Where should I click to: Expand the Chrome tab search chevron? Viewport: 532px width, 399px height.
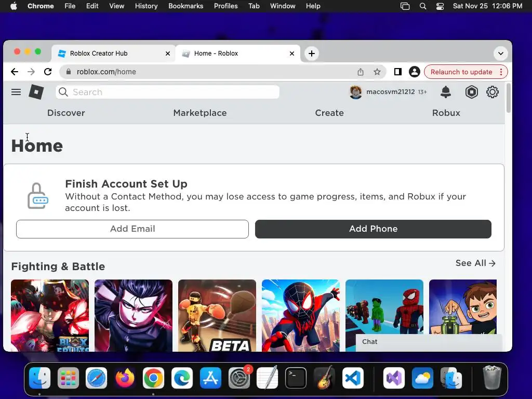pyautogui.click(x=500, y=54)
